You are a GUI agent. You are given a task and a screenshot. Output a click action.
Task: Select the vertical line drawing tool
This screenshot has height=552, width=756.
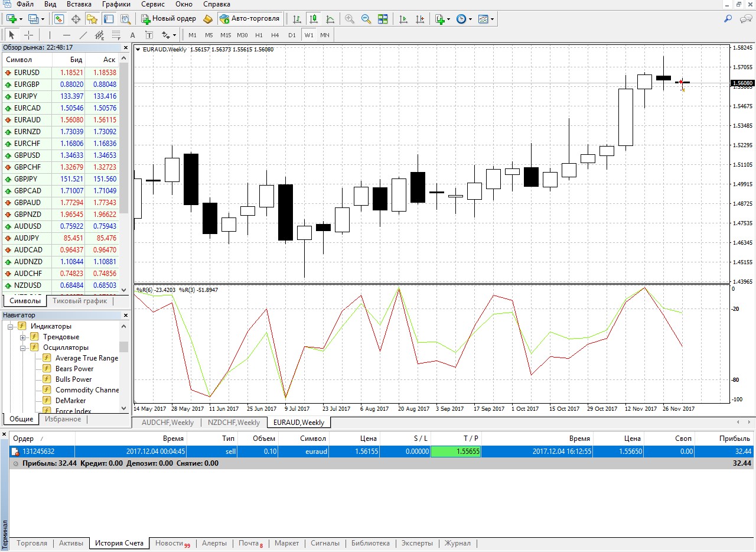(50, 35)
